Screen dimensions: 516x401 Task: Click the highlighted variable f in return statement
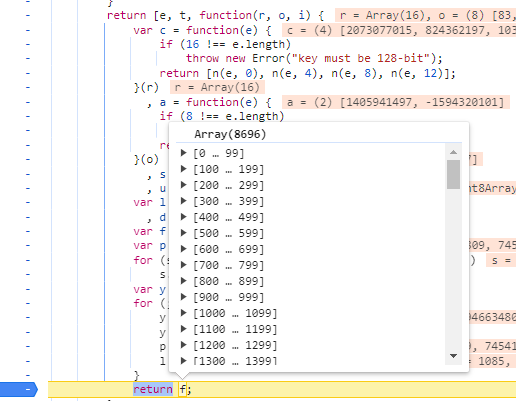tap(183, 389)
